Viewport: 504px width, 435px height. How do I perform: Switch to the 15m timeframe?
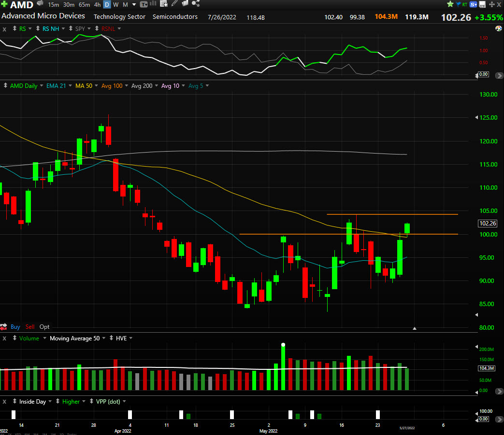53,5
